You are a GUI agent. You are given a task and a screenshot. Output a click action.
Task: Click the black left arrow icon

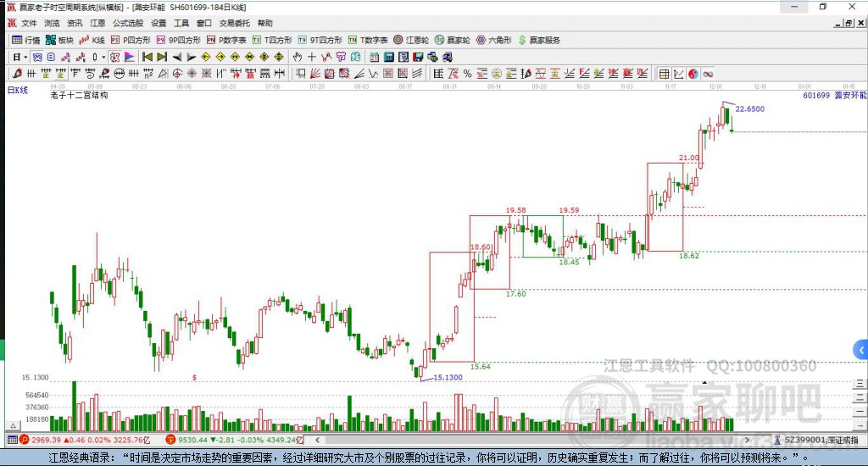click(x=176, y=57)
